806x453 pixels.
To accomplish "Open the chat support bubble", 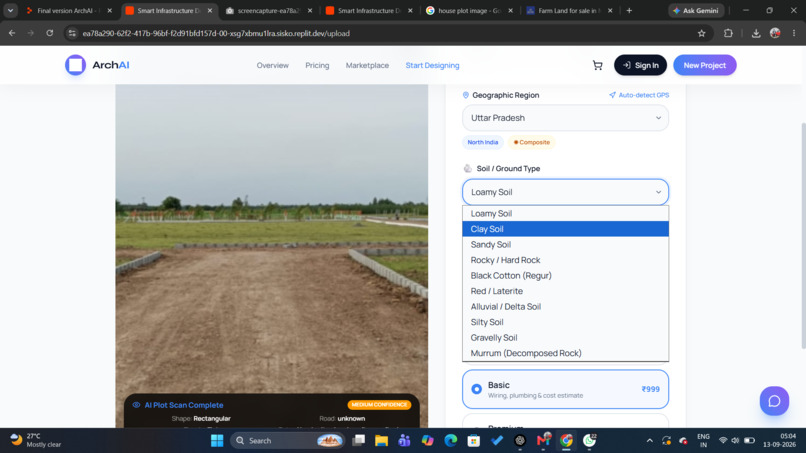I will click(x=774, y=401).
